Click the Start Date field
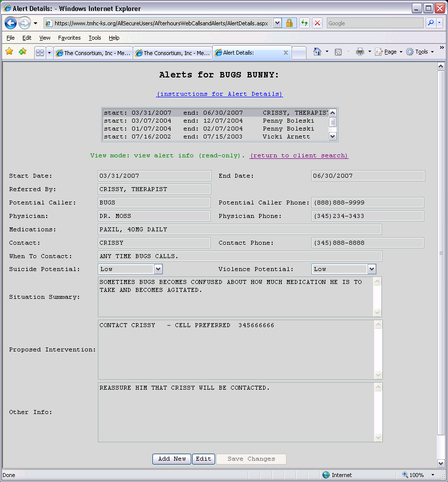This screenshot has height=482, width=448. tap(154, 176)
